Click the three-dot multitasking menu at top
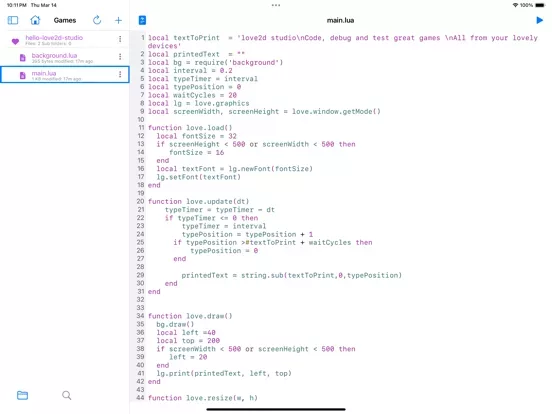The image size is (552, 414). (x=276, y=5)
